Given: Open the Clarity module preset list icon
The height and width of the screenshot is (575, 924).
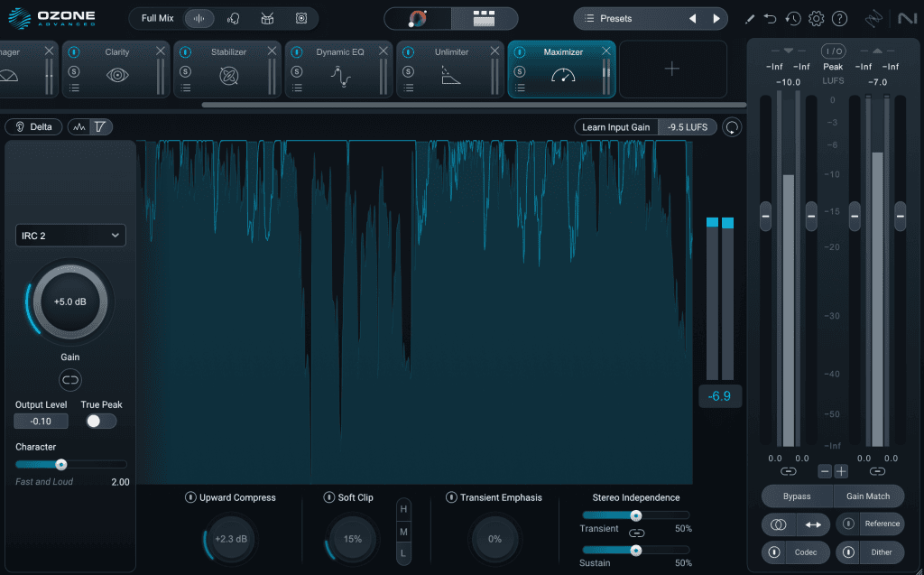Looking at the screenshot, I should point(74,88).
